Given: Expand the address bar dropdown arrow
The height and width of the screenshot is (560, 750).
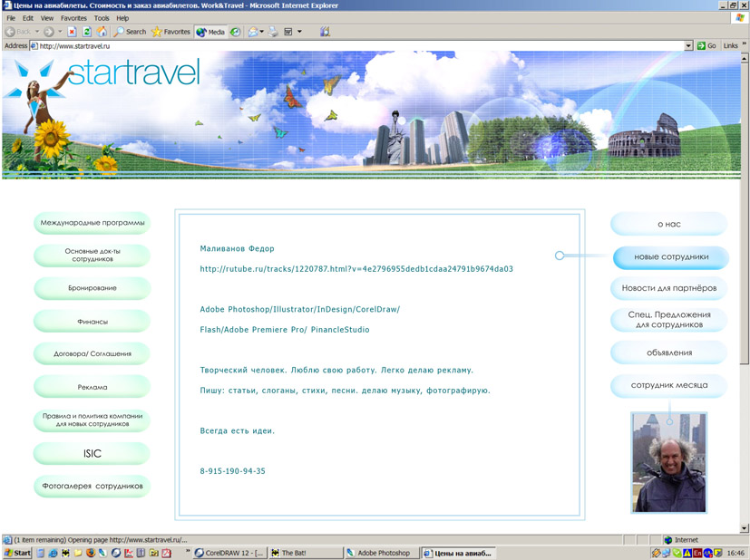Looking at the screenshot, I should 688,45.
